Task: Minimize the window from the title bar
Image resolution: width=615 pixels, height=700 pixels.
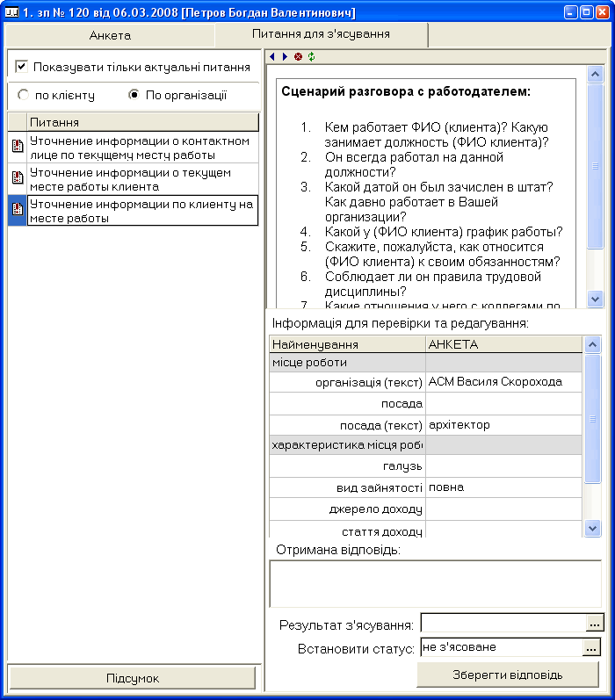Action: pos(570,12)
